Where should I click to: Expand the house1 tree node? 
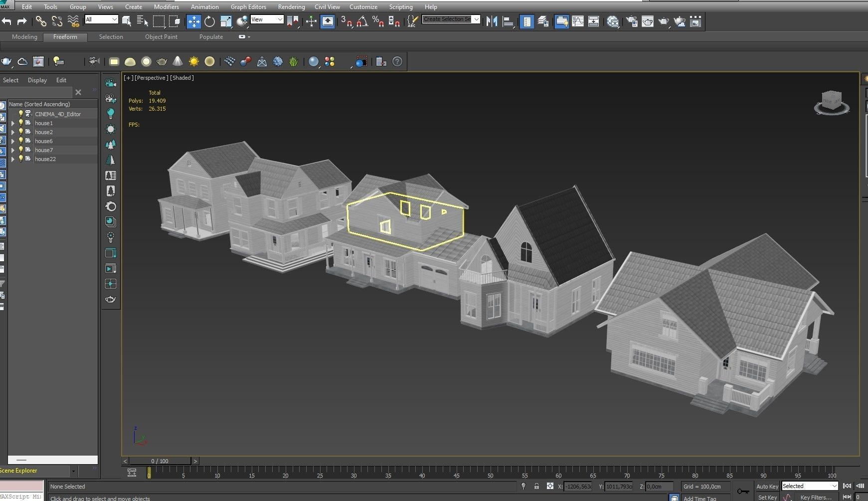pyautogui.click(x=13, y=123)
